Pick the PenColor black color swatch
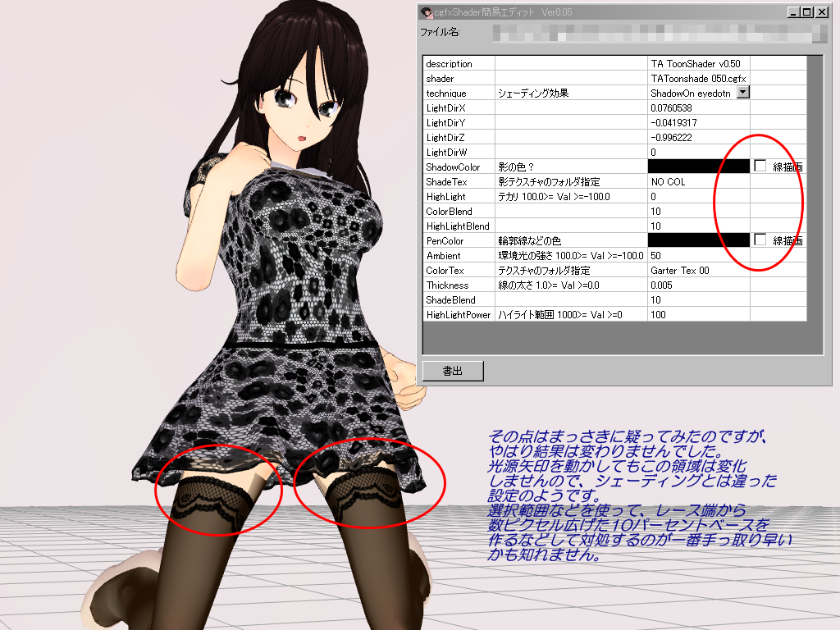Viewport: 840px width, 630px height. [698, 240]
